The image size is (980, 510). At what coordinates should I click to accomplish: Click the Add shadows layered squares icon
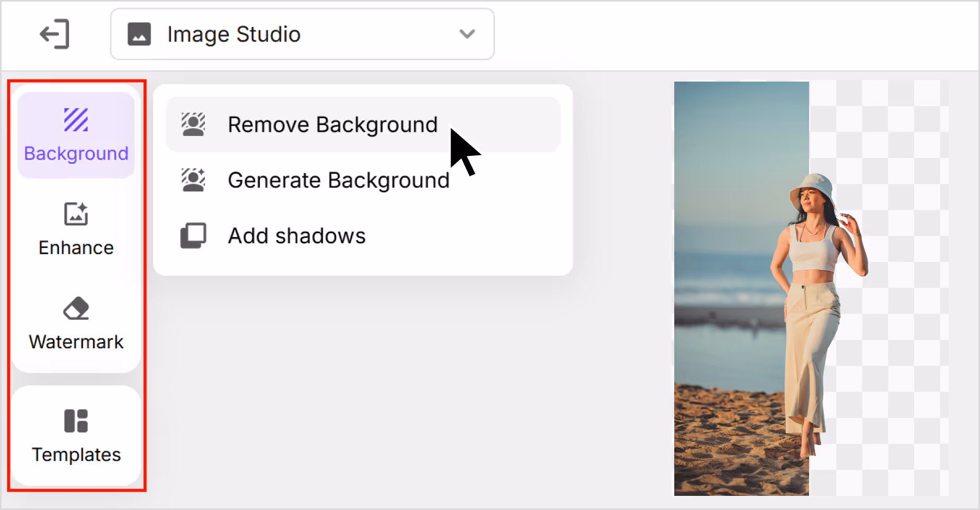(193, 236)
